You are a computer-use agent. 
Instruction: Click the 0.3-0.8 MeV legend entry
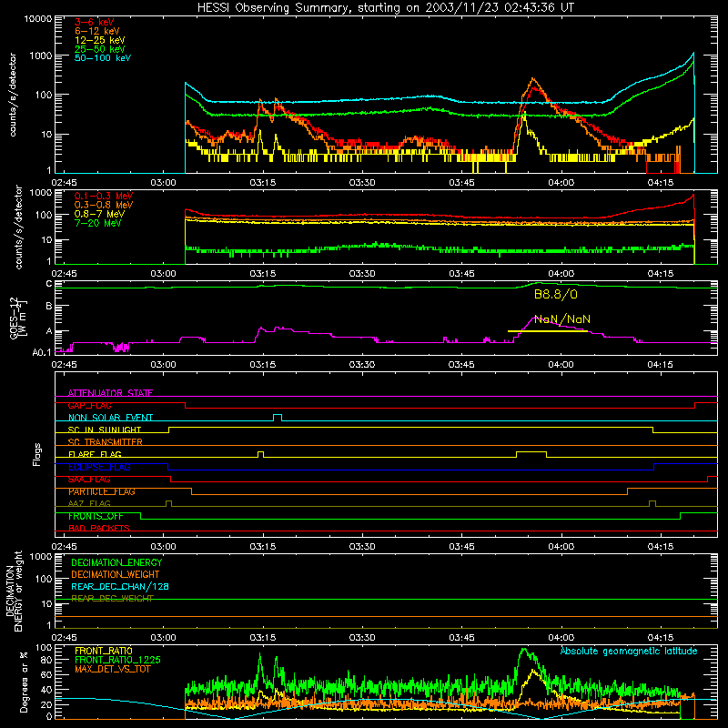pos(104,205)
